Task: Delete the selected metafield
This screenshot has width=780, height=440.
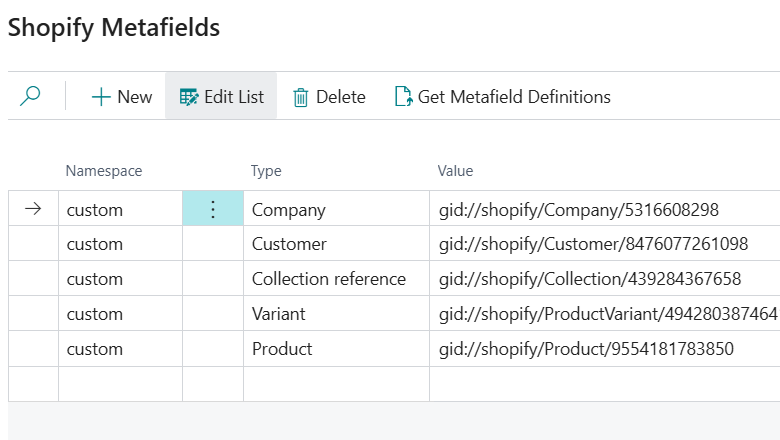Action: point(329,96)
